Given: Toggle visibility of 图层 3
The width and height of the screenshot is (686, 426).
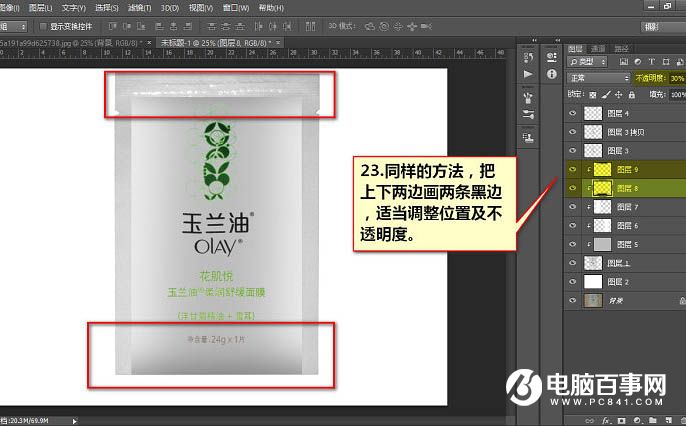Looking at the screenshot, I should (x=572, y=150).
